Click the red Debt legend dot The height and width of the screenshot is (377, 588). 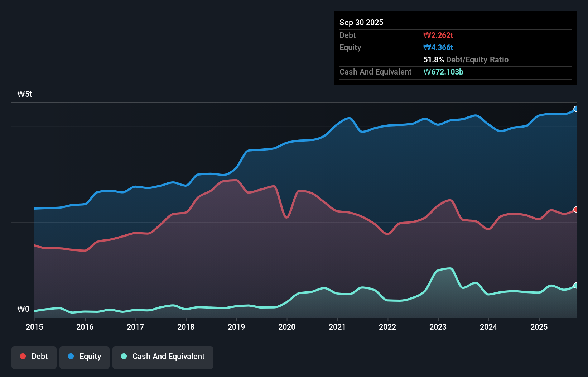(x=22, y=356)
